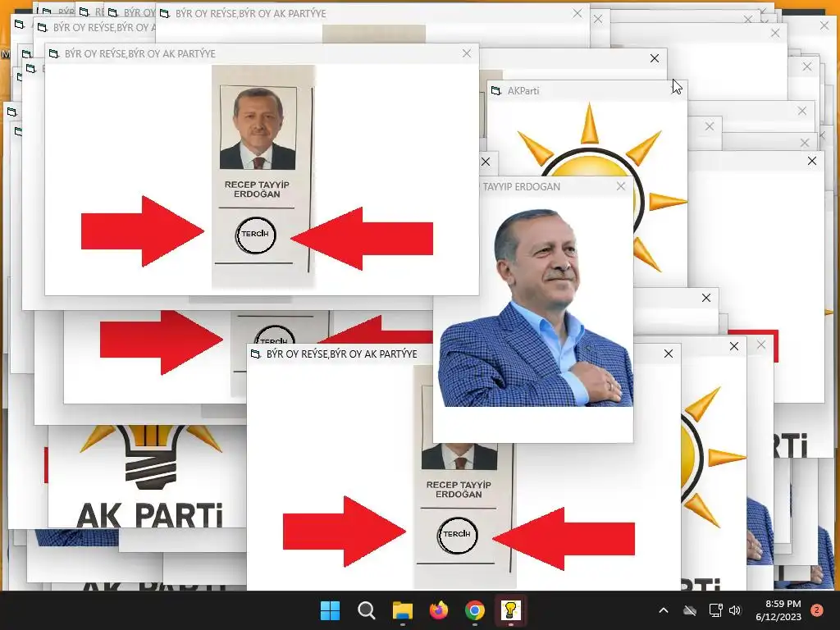Expand the hidden system tray icons chevron
This screenshot has height=630, width=840.
click(663, 610)
